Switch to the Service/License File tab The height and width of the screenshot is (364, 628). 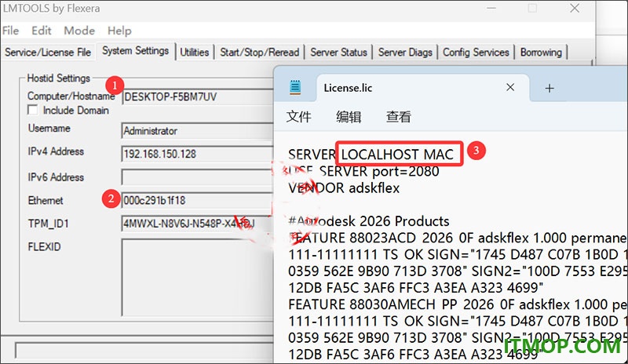(x=48, y=52)
